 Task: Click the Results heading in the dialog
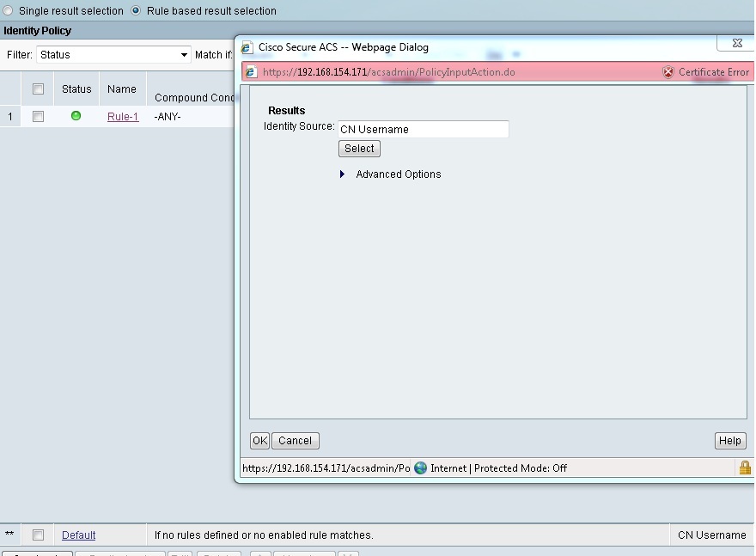click(x=286, y=111)
